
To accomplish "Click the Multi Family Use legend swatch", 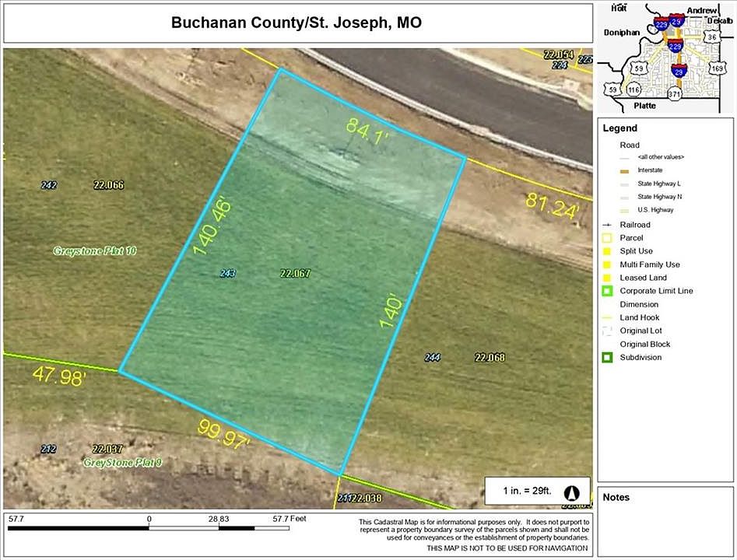I will coord(607,264).
